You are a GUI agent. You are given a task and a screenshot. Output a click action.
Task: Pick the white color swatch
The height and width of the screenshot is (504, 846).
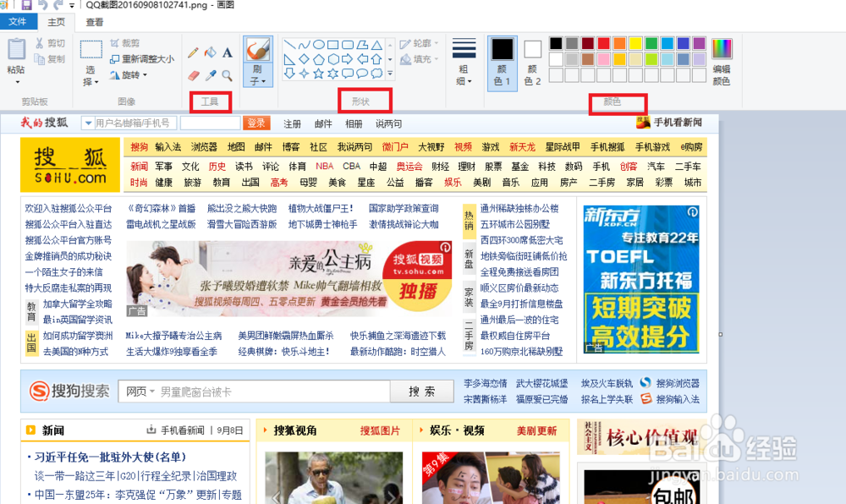(556, 59)
